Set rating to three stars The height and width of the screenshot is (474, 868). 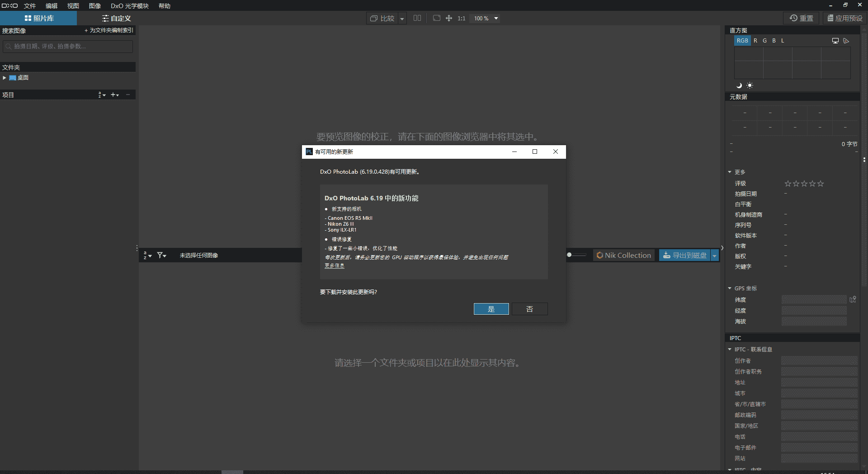point(804,184)
